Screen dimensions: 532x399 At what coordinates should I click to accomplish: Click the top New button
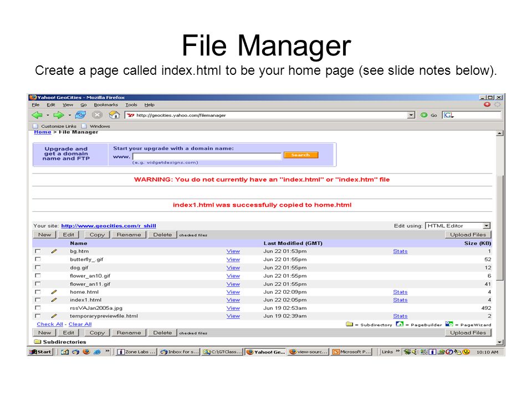(44, 234)
